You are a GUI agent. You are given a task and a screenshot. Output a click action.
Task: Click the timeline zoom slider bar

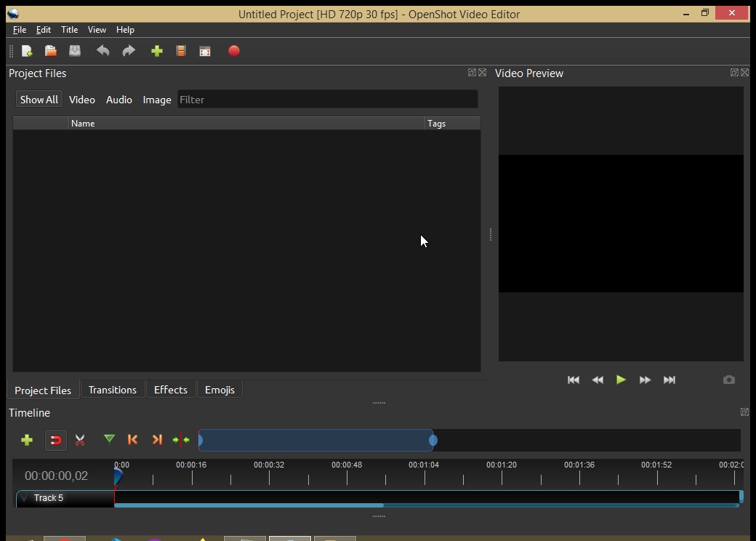tap(316, 440)
